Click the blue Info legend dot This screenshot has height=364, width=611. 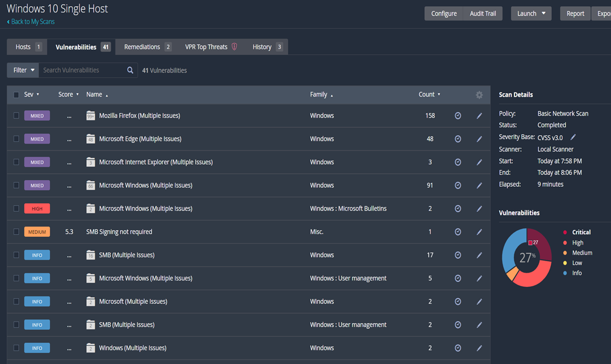565,273
